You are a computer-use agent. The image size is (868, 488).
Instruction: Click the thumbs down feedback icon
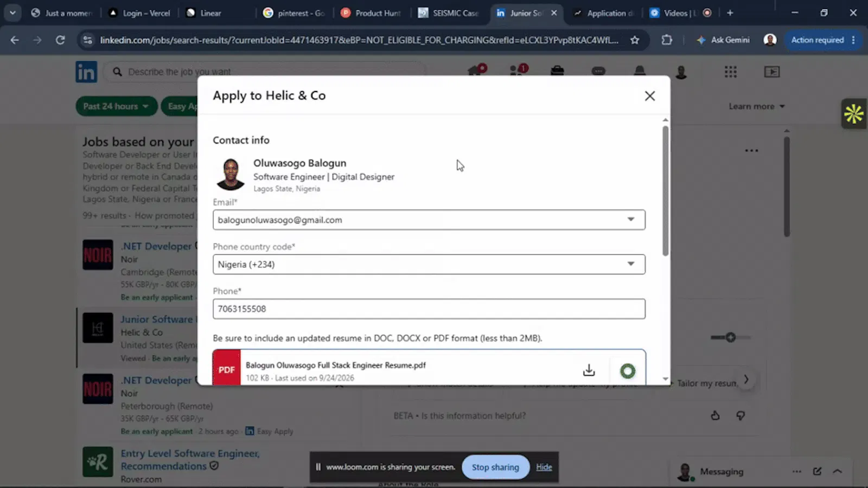(x=741, y=415)
